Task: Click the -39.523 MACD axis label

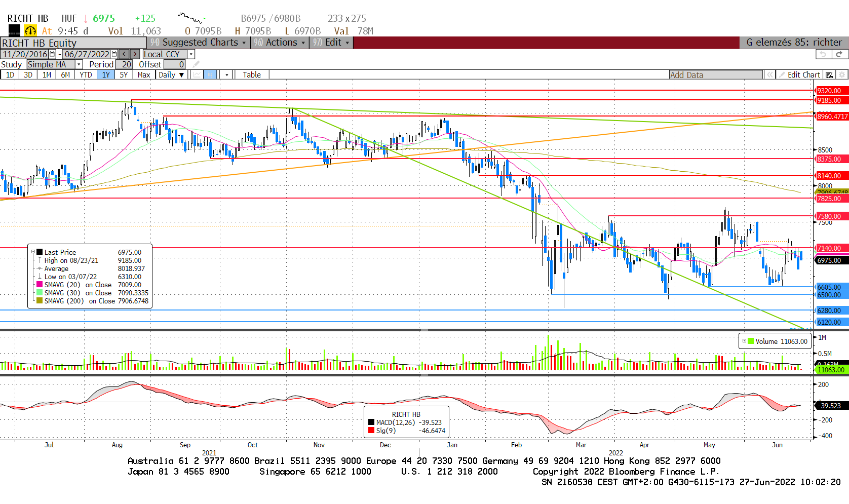Action: tap(831, 406)
